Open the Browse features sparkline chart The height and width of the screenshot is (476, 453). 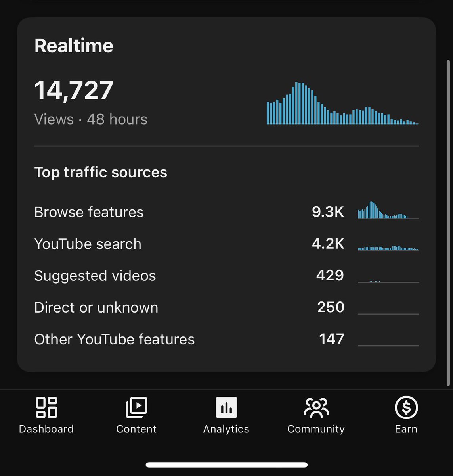click(388, 210)
